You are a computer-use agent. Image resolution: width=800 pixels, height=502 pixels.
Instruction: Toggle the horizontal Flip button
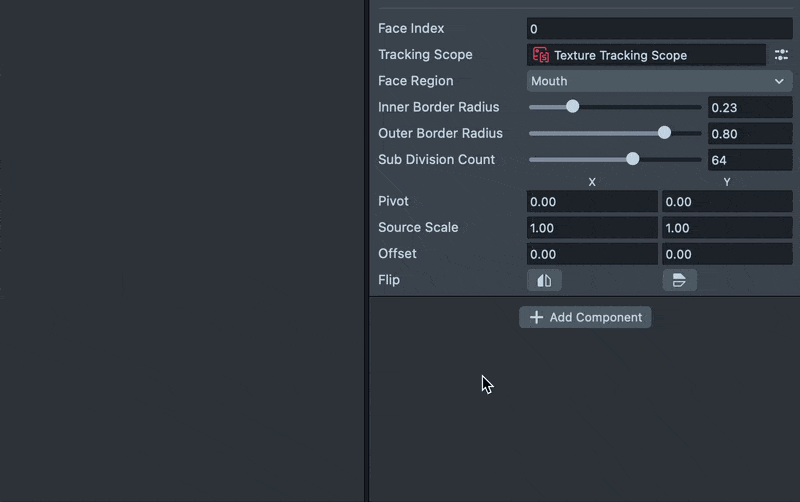pos(544,280)
